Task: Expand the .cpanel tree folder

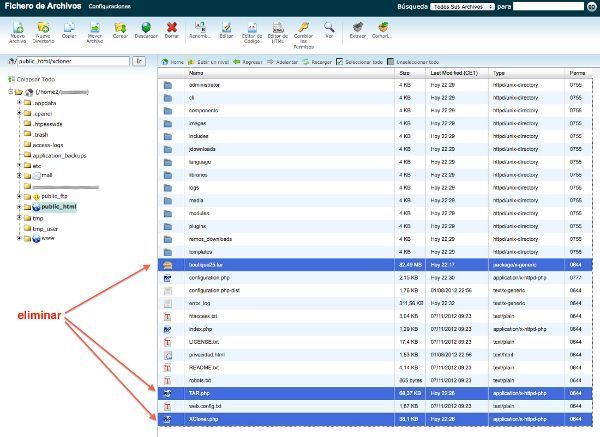Action: click(19, 113)
